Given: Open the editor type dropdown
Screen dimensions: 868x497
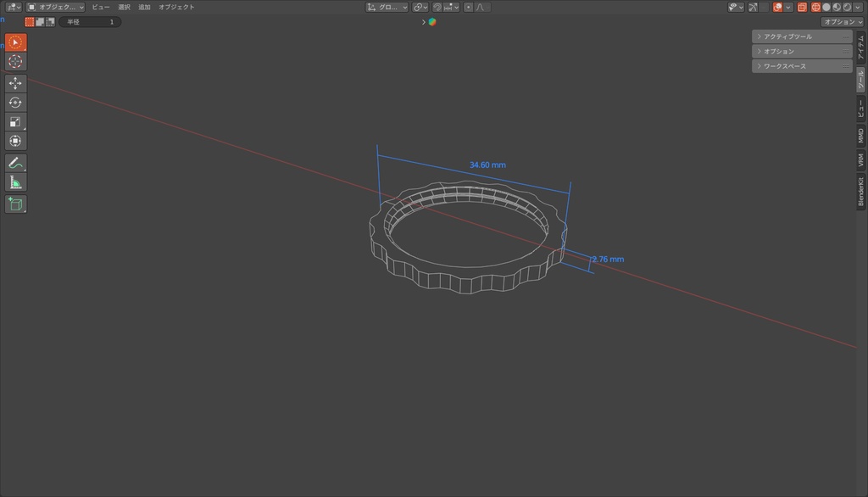Looking at the screenshot, I should [x=14, y=7].
